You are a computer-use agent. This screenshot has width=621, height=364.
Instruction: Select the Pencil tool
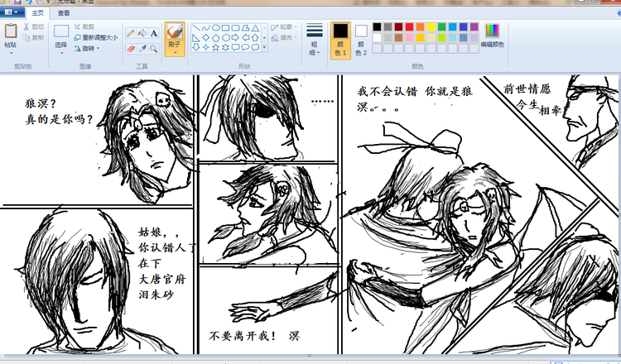[x=130, y=33]
